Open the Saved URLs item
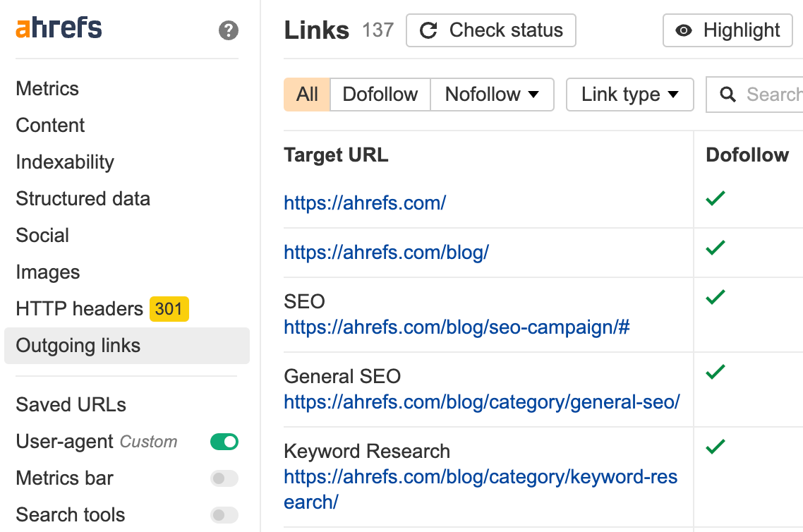Image resolution: width=803 pixels, height=532 pixels. pyautogui.click(x=71, y=405)
